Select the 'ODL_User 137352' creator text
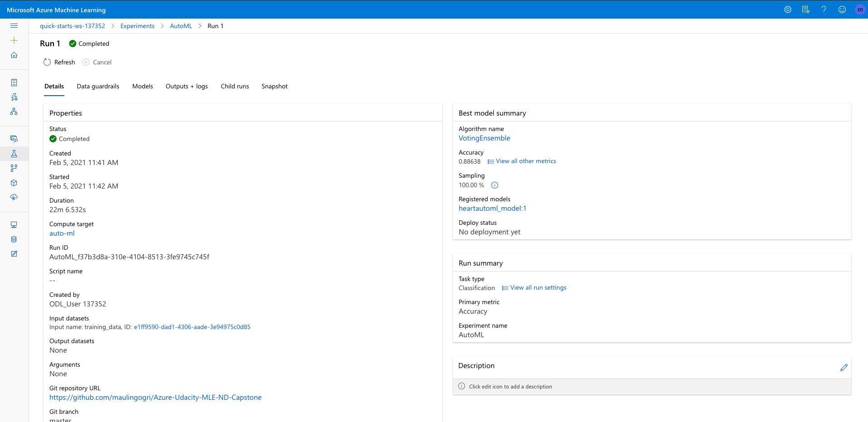Screen dimensions: 868x422 [x=77, y=304]
